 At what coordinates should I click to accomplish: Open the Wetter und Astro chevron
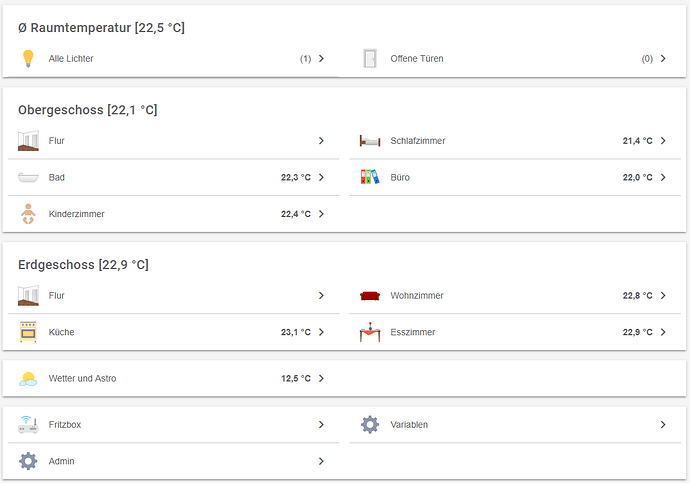(x=321, y=379)
